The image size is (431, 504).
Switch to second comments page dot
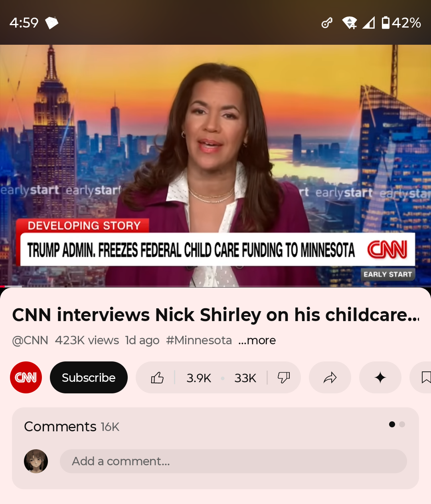pyautogui.click(x=402, y=424)
